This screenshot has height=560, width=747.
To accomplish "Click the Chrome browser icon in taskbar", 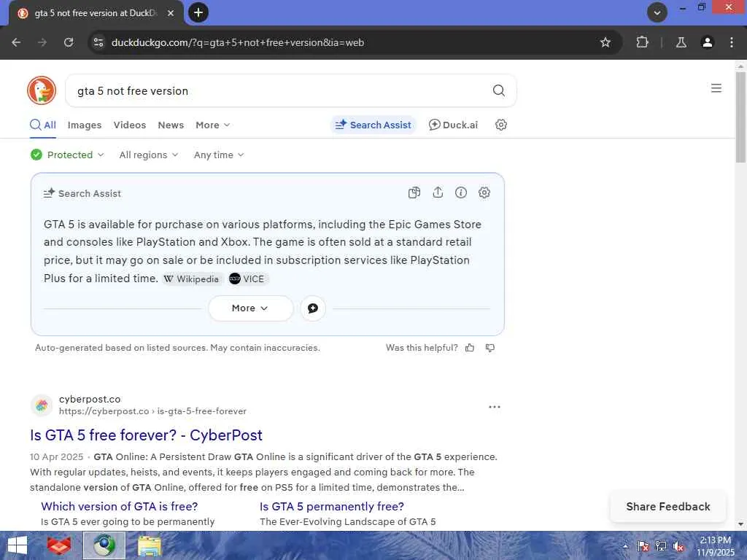I will 104,545.
